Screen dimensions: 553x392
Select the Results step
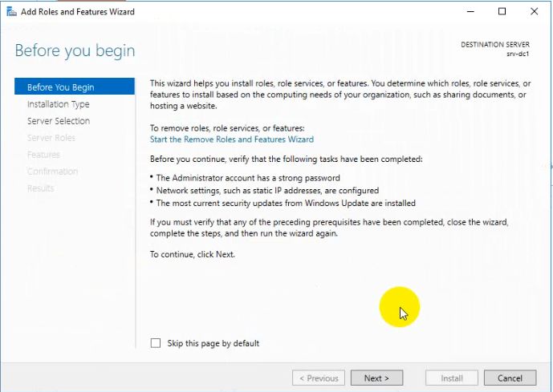41,188
